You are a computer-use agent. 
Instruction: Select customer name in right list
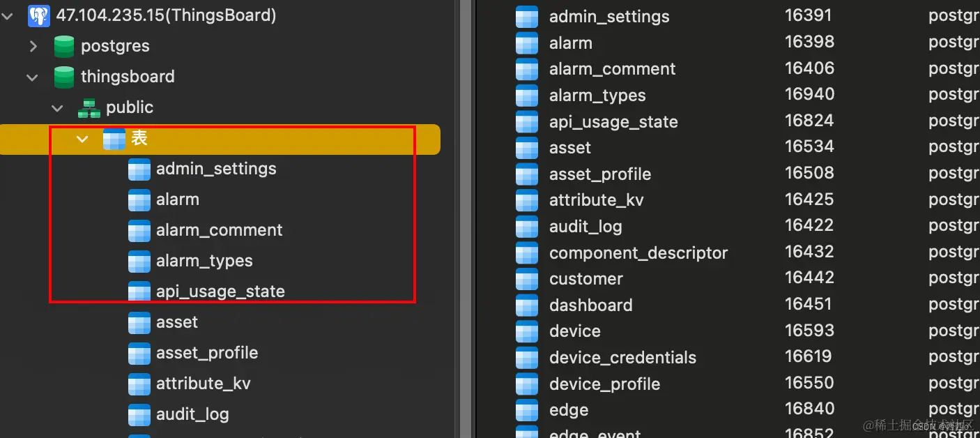click(x=586, y=279)
